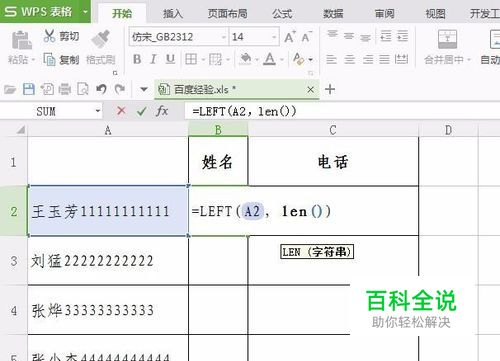Toggle bold formatting B

(137, 59)
